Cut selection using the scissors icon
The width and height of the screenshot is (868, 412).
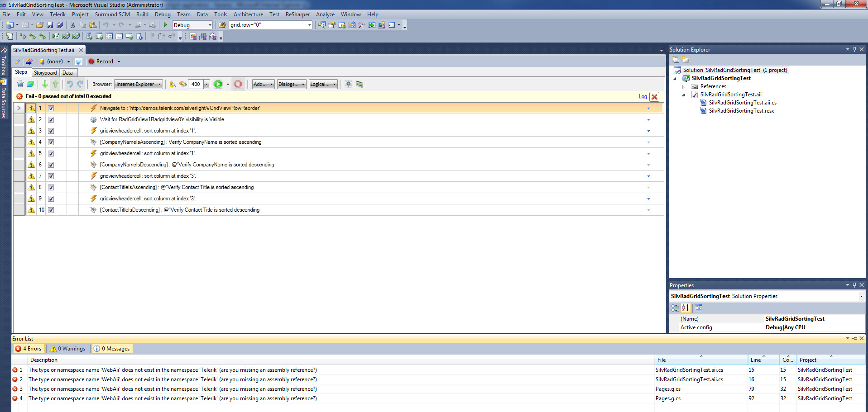click(72, 25)
